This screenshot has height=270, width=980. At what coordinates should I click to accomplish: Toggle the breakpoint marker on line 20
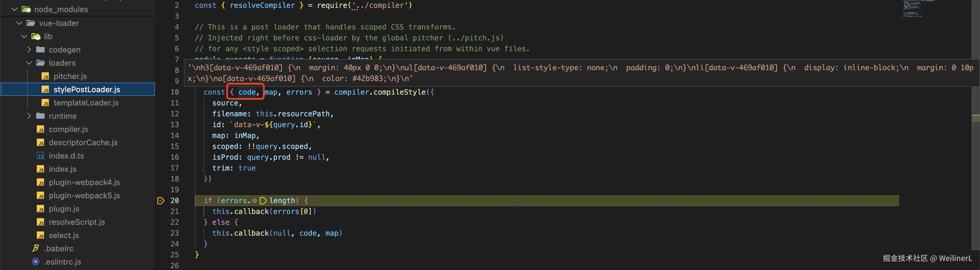(x=161, y=200)
